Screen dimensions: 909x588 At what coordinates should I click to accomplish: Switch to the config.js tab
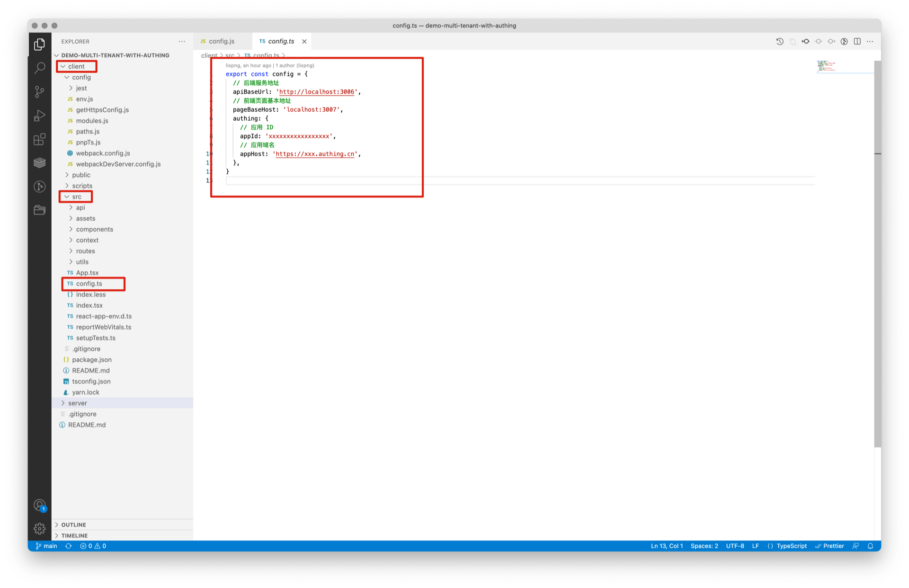(x=221, y=41)
